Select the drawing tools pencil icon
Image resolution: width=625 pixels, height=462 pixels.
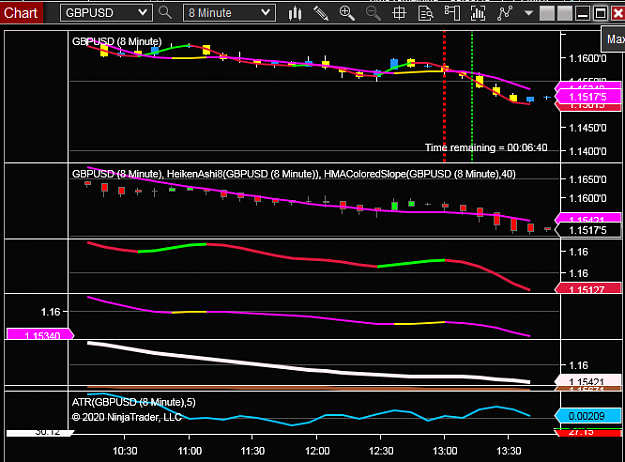coord(321,13)
